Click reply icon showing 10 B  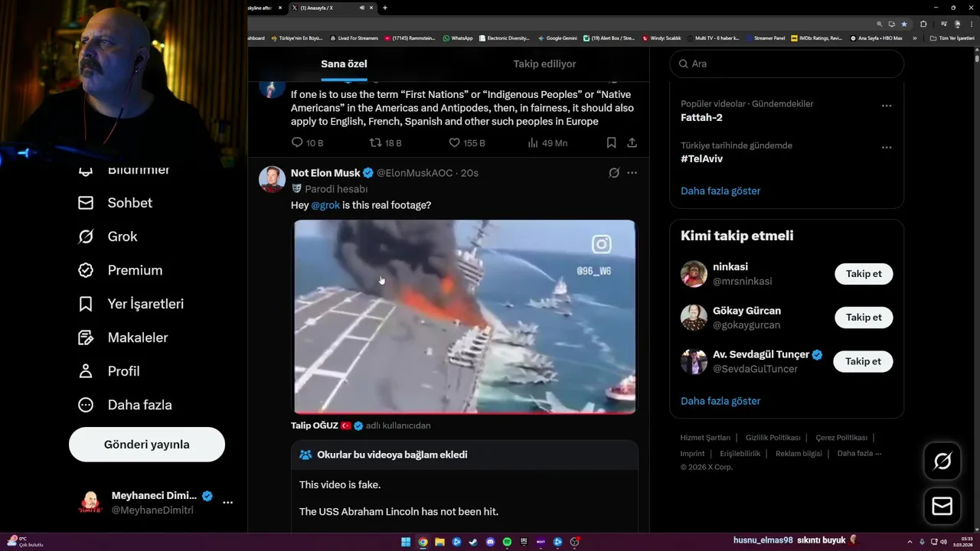tap(298, 142)
